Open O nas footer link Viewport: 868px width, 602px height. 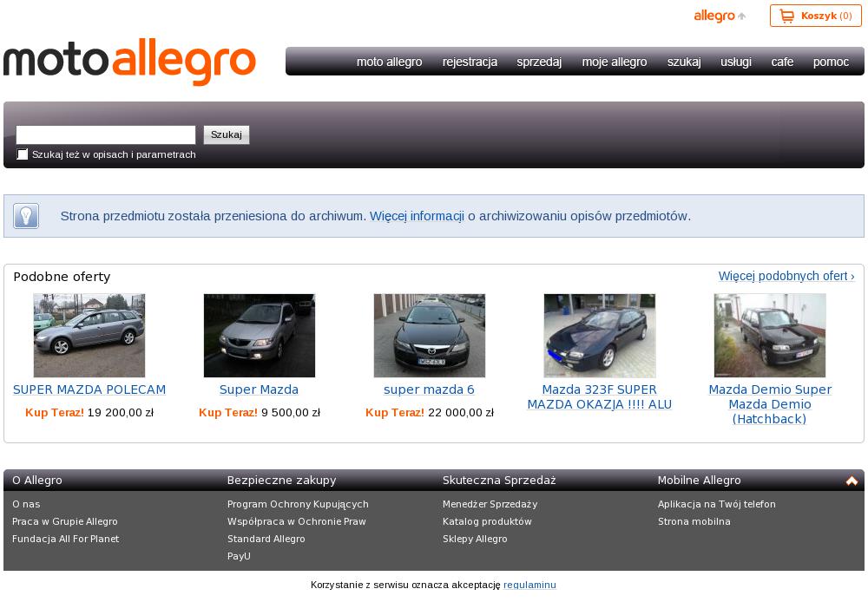26,504
